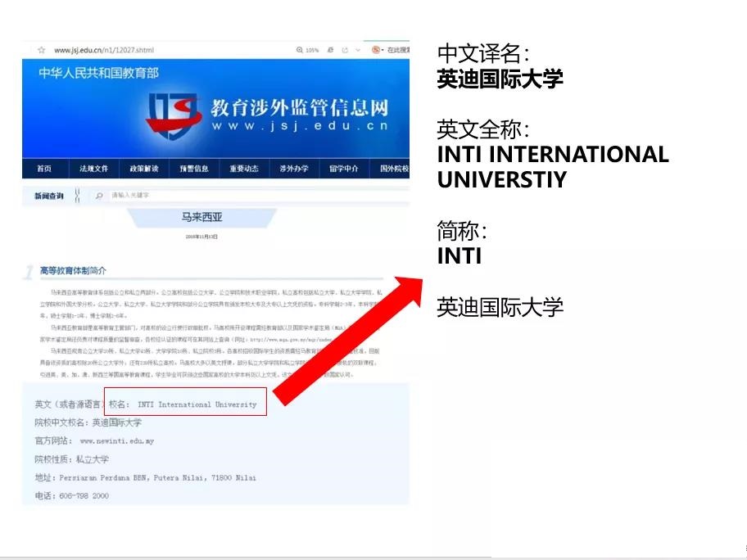Click the 中文译名: label on the slide
This screenshot has width=747, height=560.
(483, 53)
